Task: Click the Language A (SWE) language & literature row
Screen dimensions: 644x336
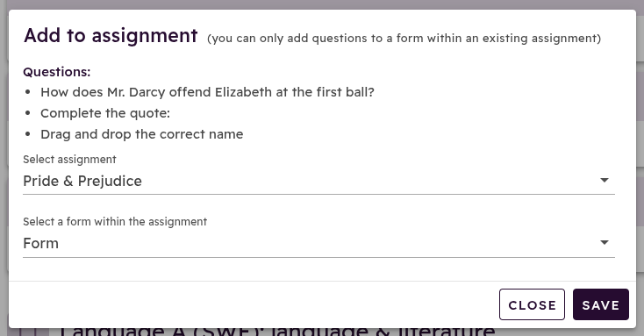Action: [277, 332]
